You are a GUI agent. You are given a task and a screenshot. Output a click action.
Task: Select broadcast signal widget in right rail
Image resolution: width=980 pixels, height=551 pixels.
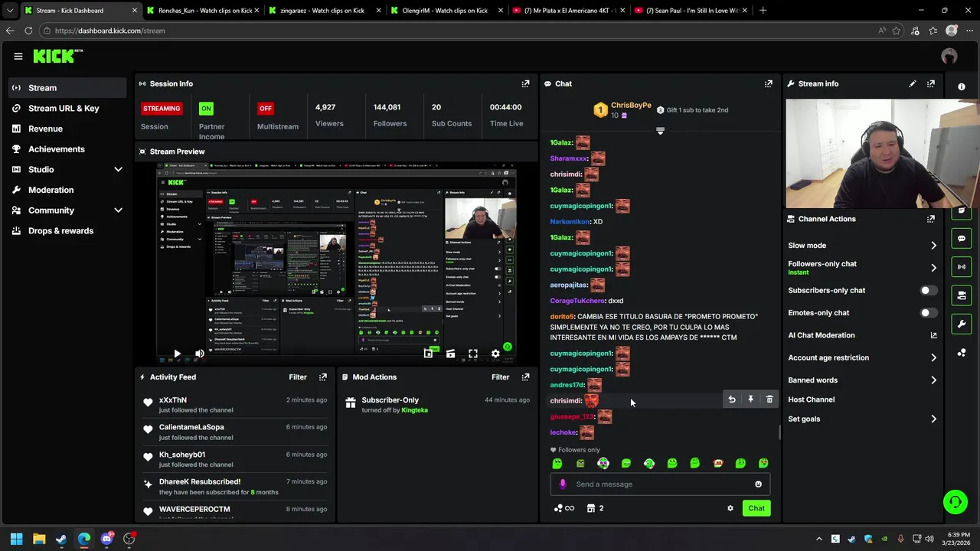(x=962, y=266)
